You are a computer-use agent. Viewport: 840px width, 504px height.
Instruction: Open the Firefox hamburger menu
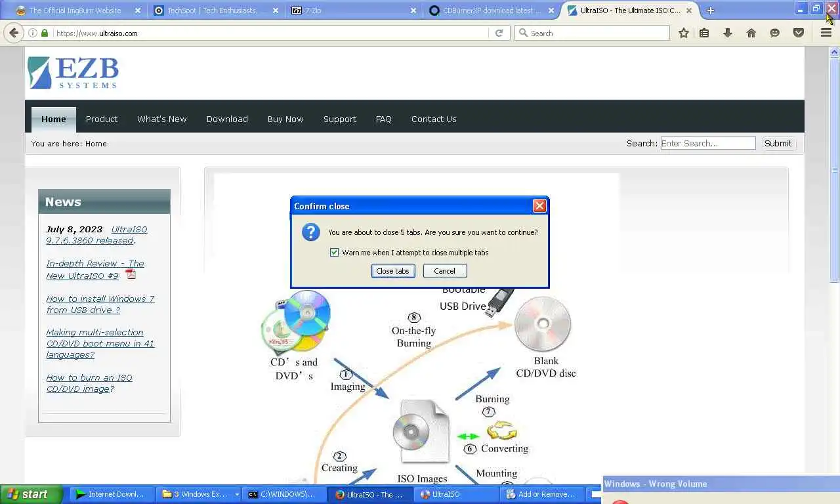coord(826,33)
